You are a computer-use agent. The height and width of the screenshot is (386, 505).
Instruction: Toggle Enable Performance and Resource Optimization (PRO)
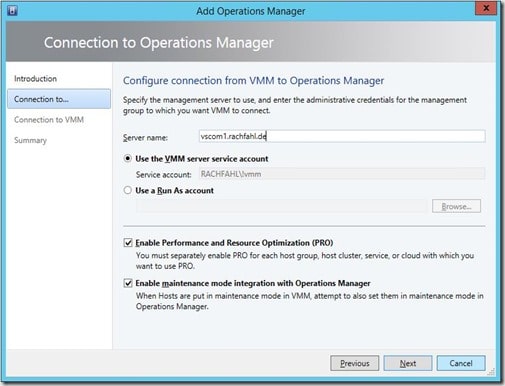[x=128, y=243]
